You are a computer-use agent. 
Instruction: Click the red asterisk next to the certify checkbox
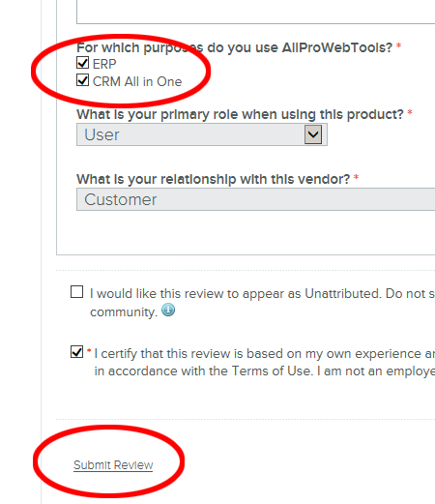pos(89,351)
